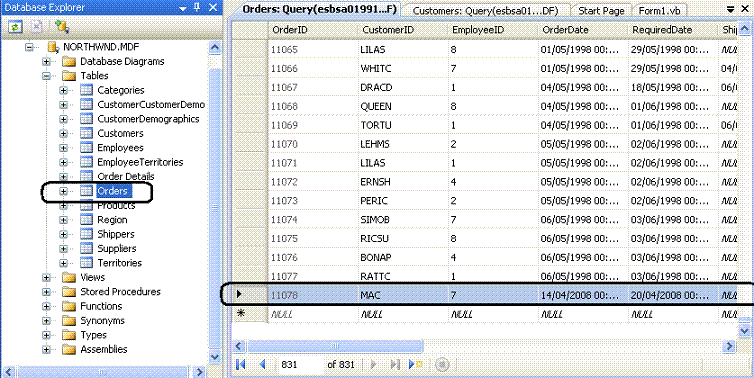Open the active documents list dropdown
754x378 pixels.
point(731,10)
